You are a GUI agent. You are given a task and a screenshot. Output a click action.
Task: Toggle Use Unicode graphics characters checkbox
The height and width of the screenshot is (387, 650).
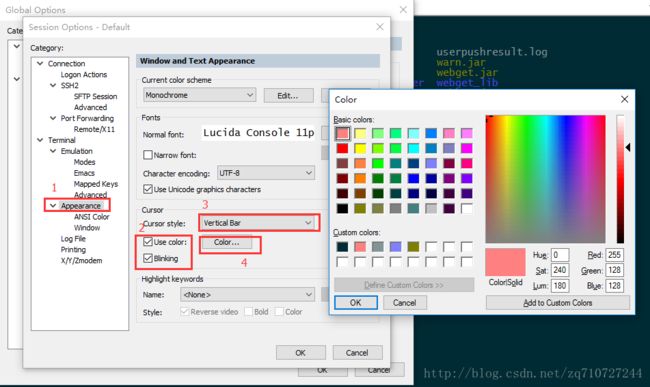coord(148,189)
